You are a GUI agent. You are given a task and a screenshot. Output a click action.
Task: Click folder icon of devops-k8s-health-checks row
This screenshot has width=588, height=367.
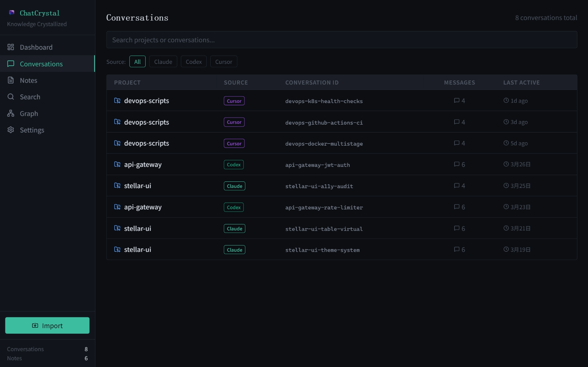[117, 101]
